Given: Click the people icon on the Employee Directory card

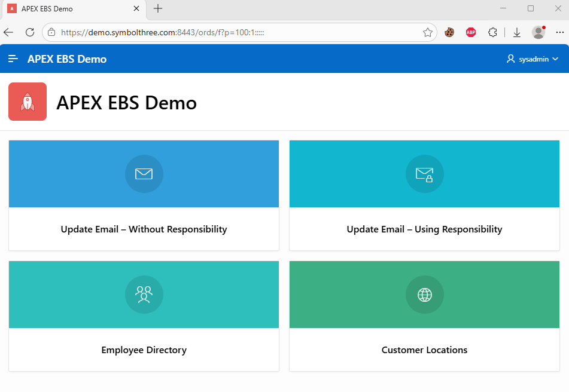Looking at the screenshot, I should click(144, 295).
